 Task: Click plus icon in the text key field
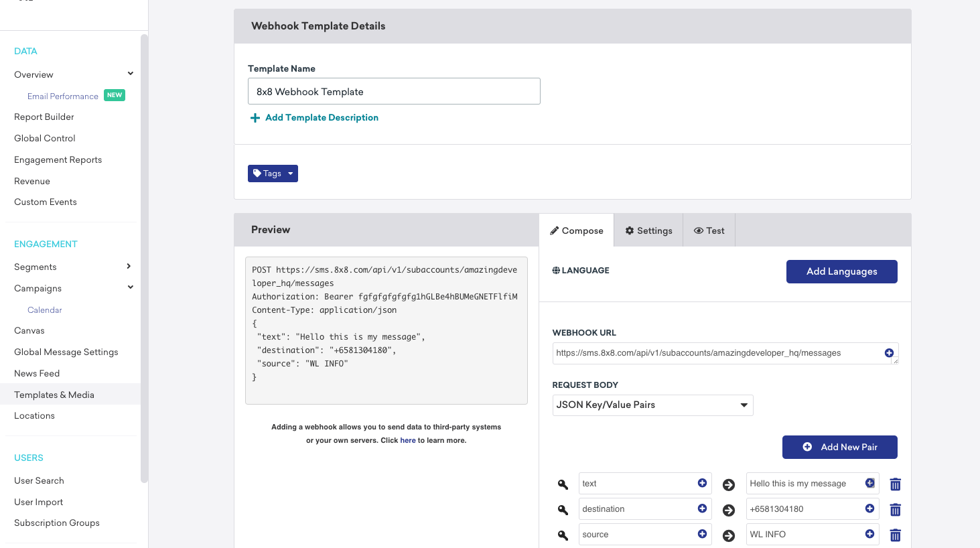(x=702, y=483)
